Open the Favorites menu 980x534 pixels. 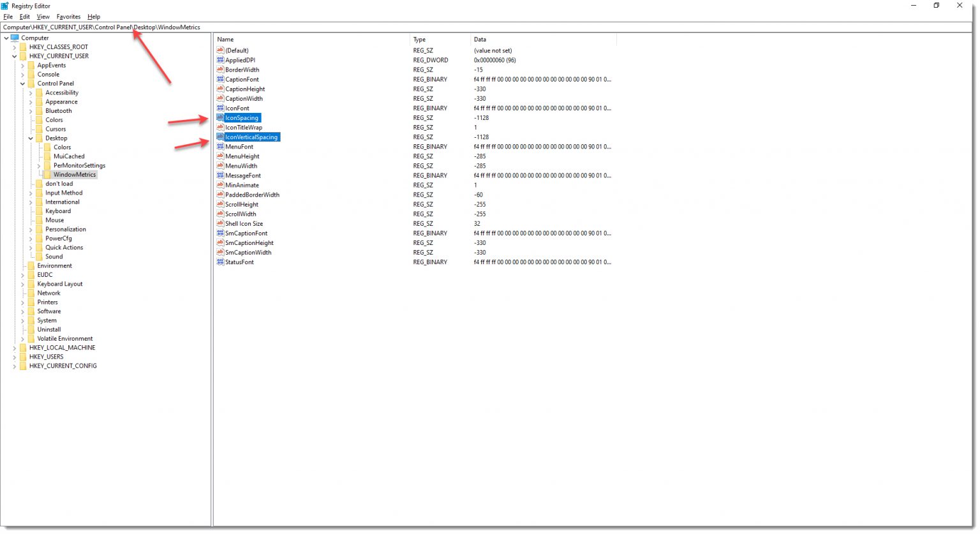click(68, 17)
